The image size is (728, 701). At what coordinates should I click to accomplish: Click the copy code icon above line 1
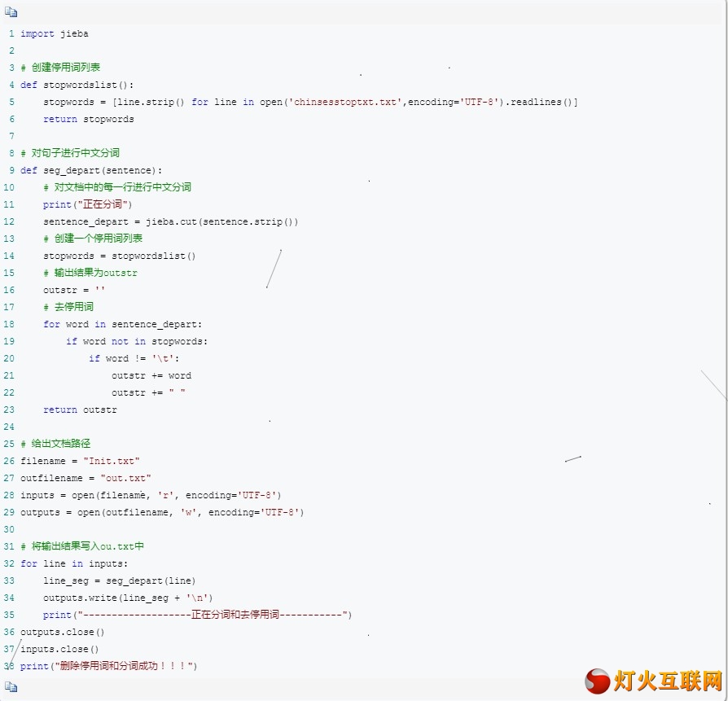click(x=11, y=12)
